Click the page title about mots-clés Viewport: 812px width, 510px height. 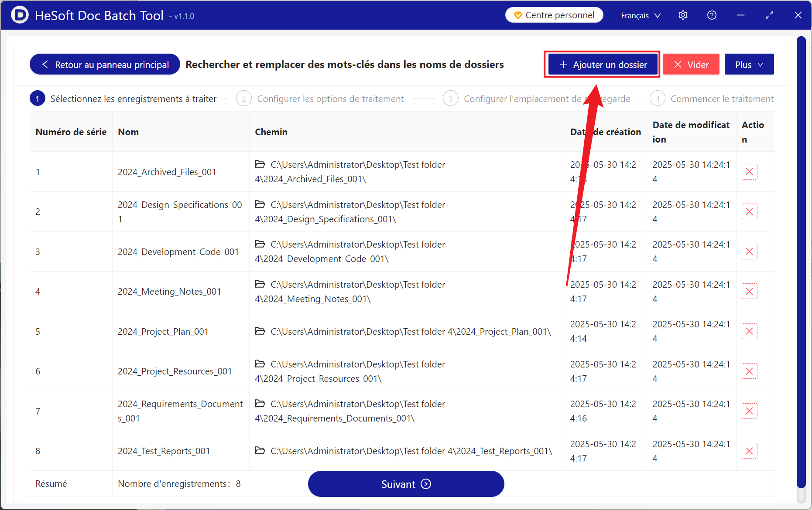(345, 65)
